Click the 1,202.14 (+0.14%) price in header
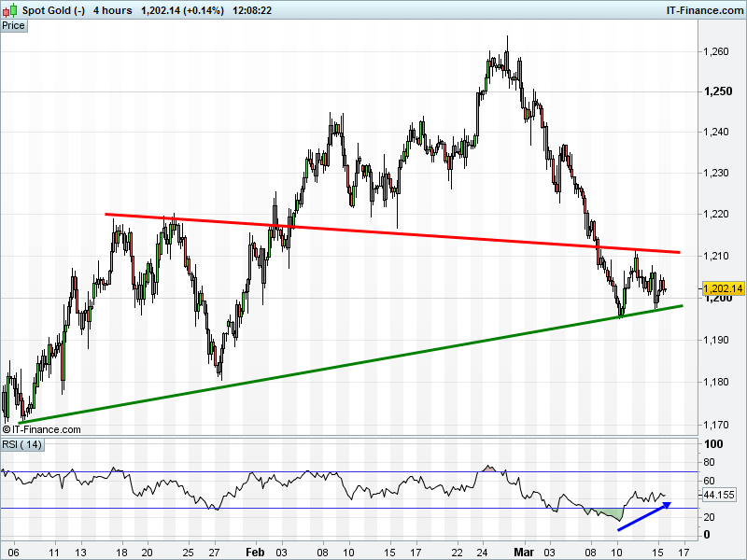Viewport: 747px width, 560px height. pyautogui.click(x=182, y=10)
